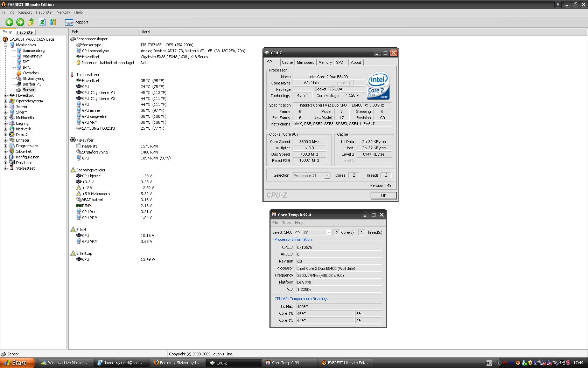Click the Spenningsverdier warning icon
The height and width of the screenshot is (368, 588).
[x=73, y=170]
